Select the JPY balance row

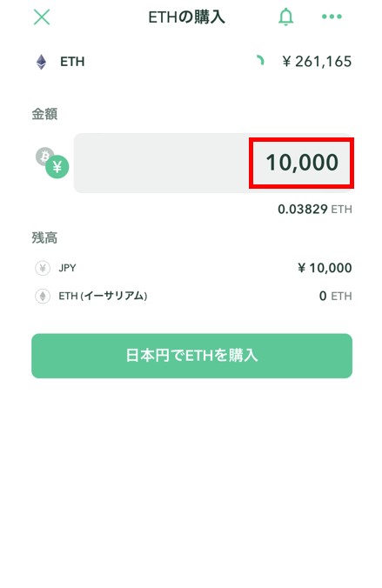click(191, 268)
